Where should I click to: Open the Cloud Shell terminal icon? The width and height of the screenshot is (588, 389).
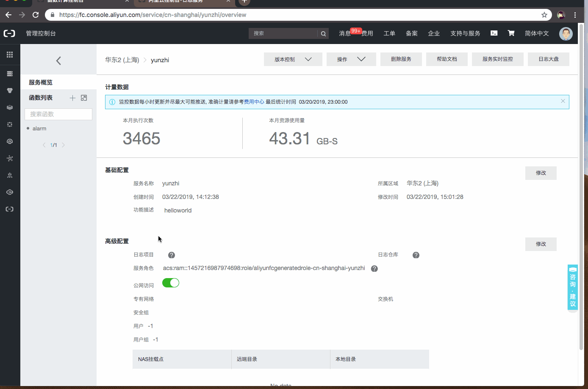coord(494,33)
